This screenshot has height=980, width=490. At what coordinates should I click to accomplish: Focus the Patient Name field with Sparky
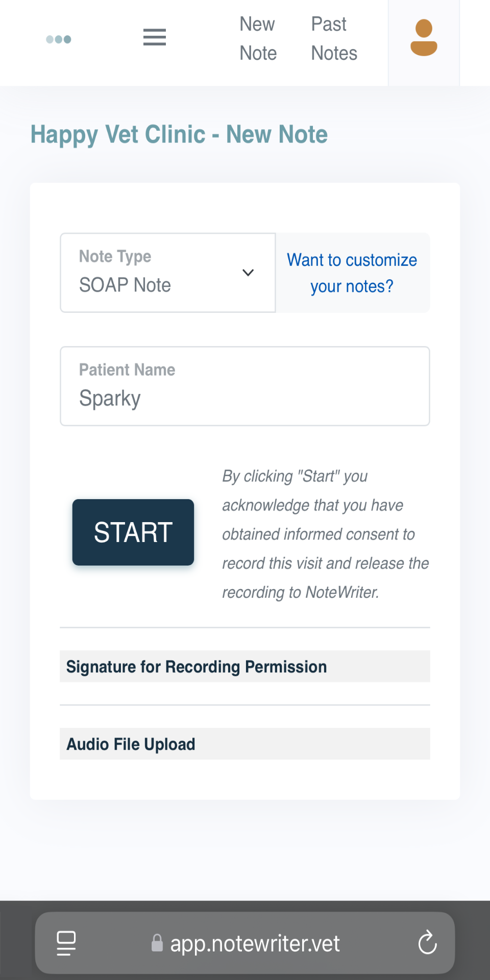(x=245, y=386)
